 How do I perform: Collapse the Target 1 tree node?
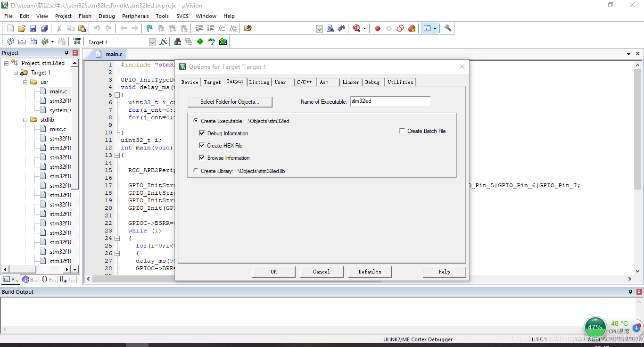[16, 73]
